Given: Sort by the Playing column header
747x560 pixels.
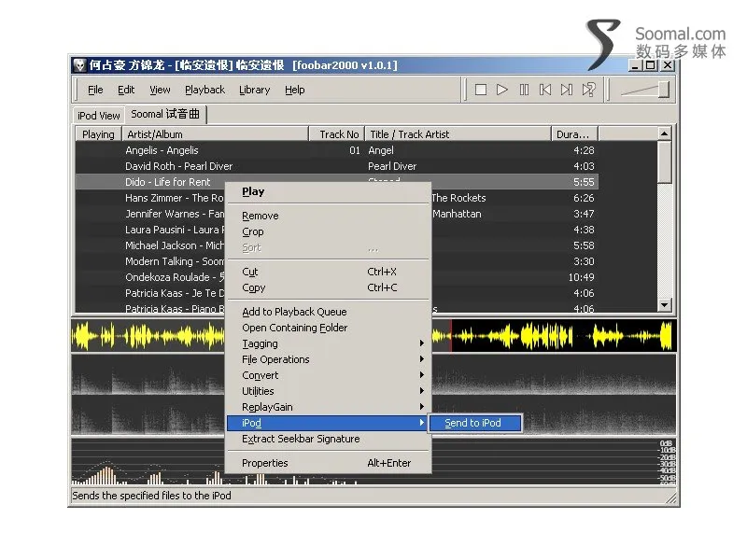Looking at the screenshot, I should click(98, 134).
